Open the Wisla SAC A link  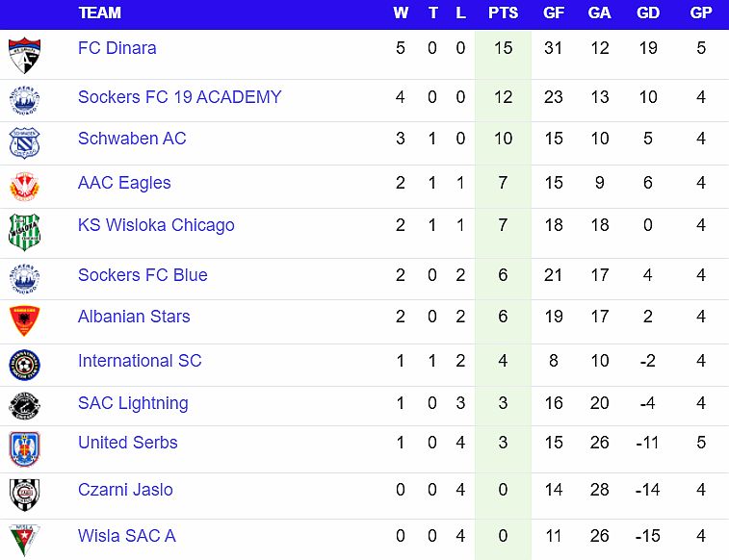pyautogui.click(x=126, y=536)
